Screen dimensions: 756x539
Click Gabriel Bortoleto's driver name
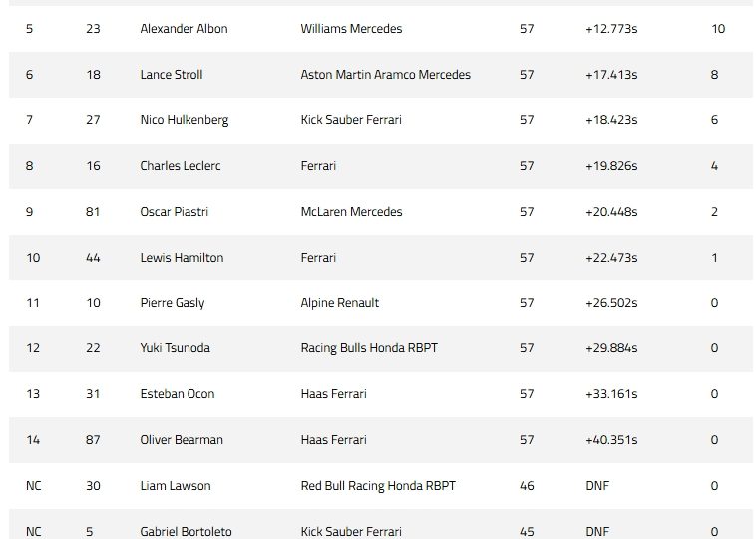186,531
